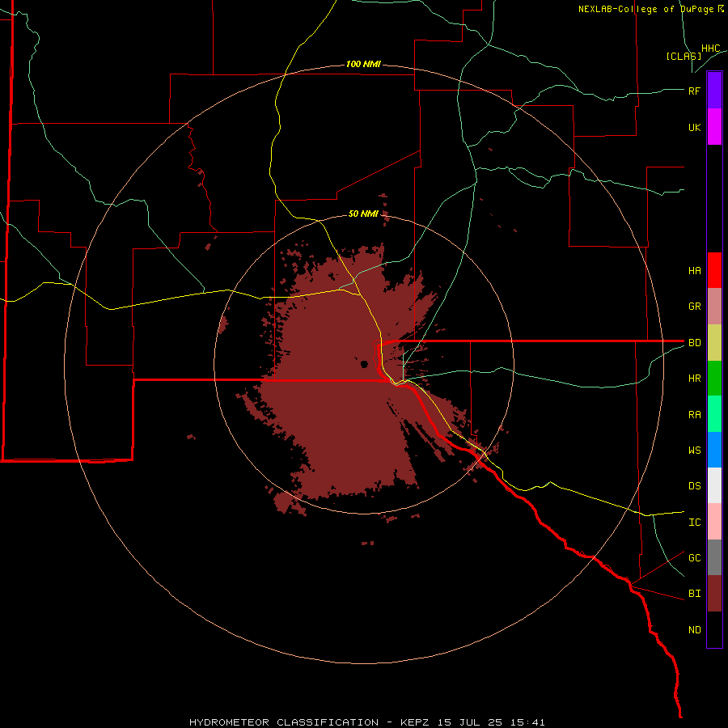Click the IC light pink legend swatch

pyautogui.click(x=714, y=522)
